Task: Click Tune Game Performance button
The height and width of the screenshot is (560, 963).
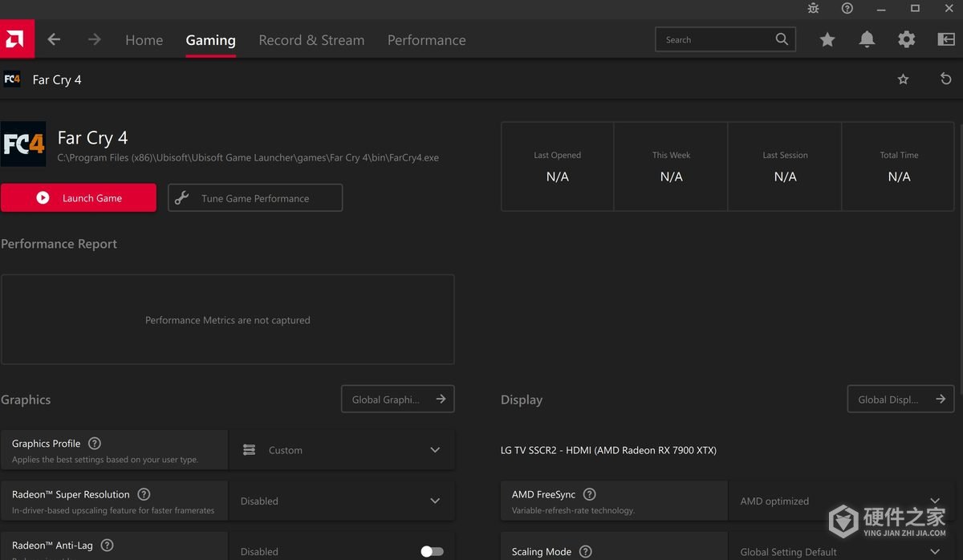Action: pos(255,198)
